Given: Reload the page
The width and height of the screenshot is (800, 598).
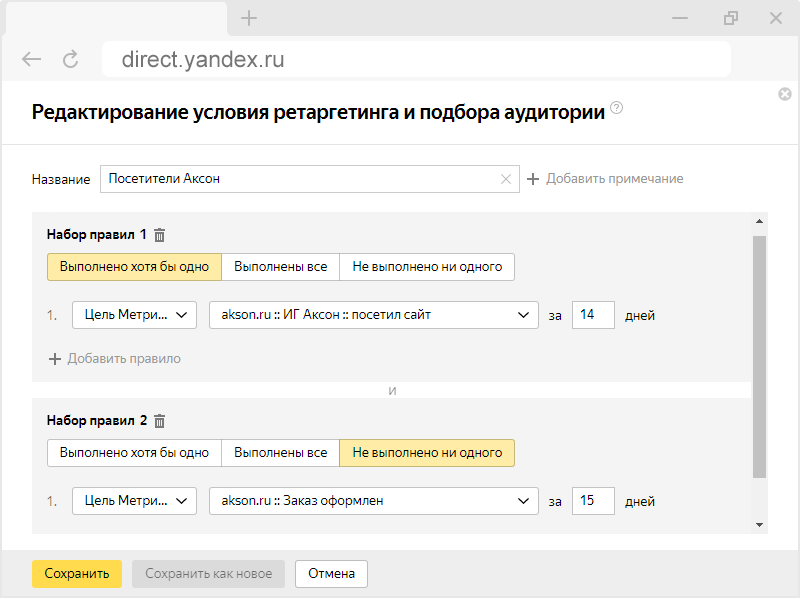Looking at the screenshot, I should click(70, 59).
